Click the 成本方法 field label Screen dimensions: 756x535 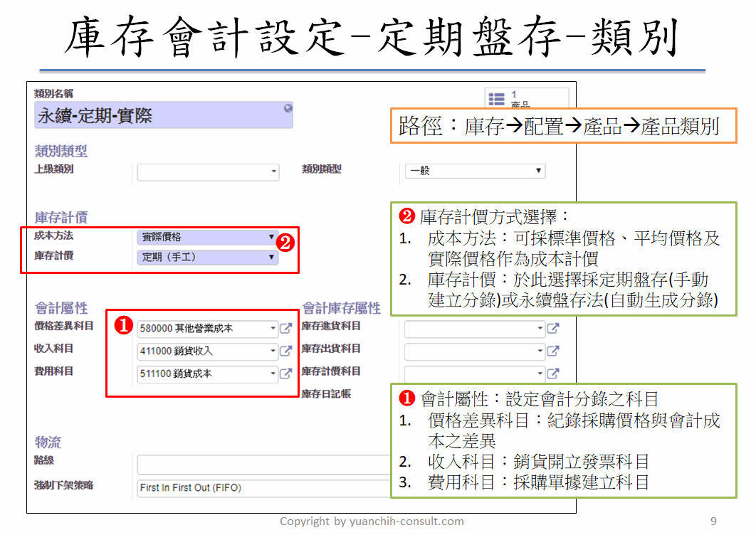click(x=53, y=235)
